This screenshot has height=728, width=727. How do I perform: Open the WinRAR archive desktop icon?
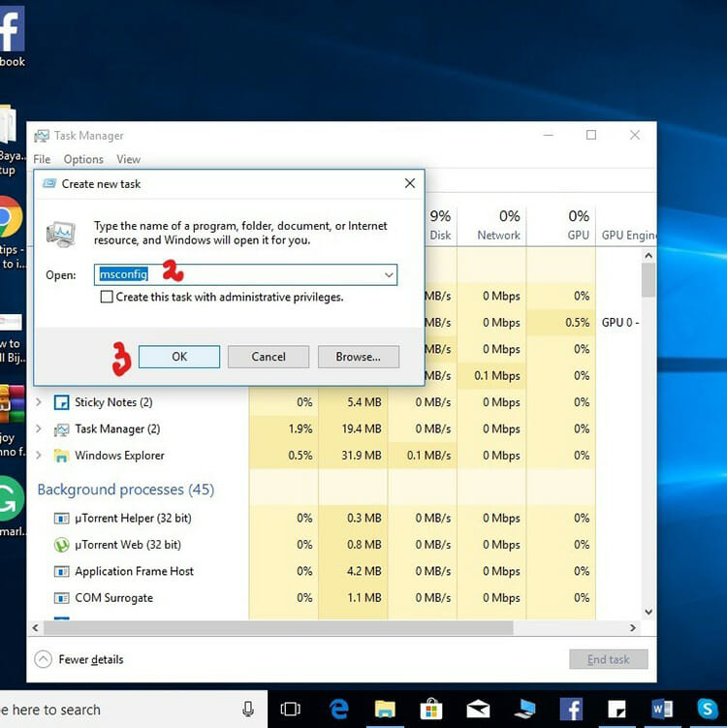click(12, 404)
